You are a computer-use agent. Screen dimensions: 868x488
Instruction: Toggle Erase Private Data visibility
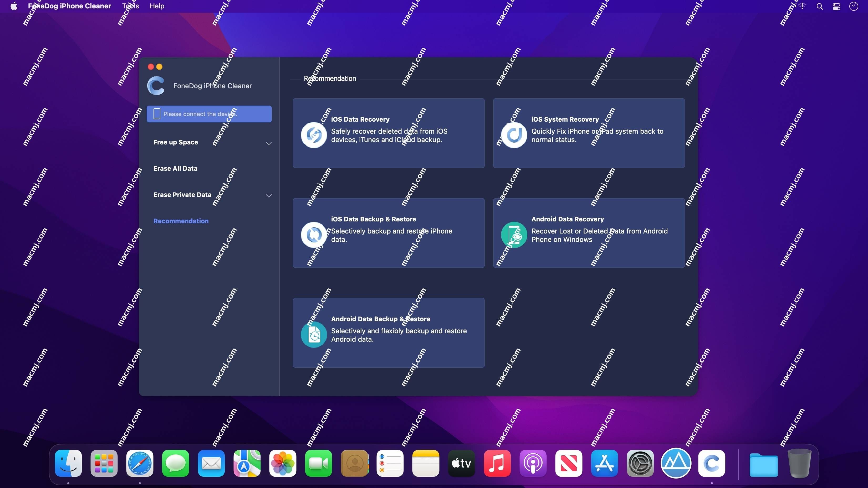(267, 195)
